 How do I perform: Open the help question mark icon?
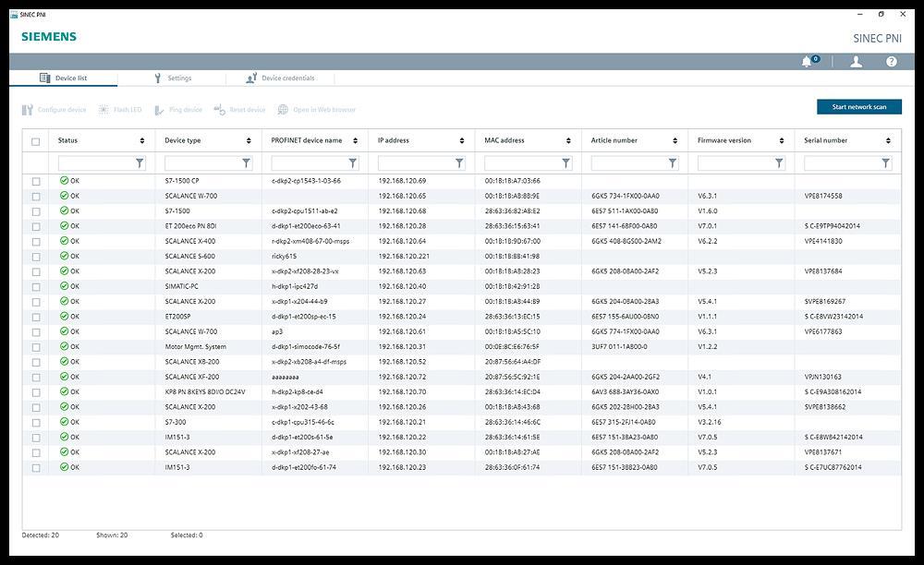(x=892, y=61)
